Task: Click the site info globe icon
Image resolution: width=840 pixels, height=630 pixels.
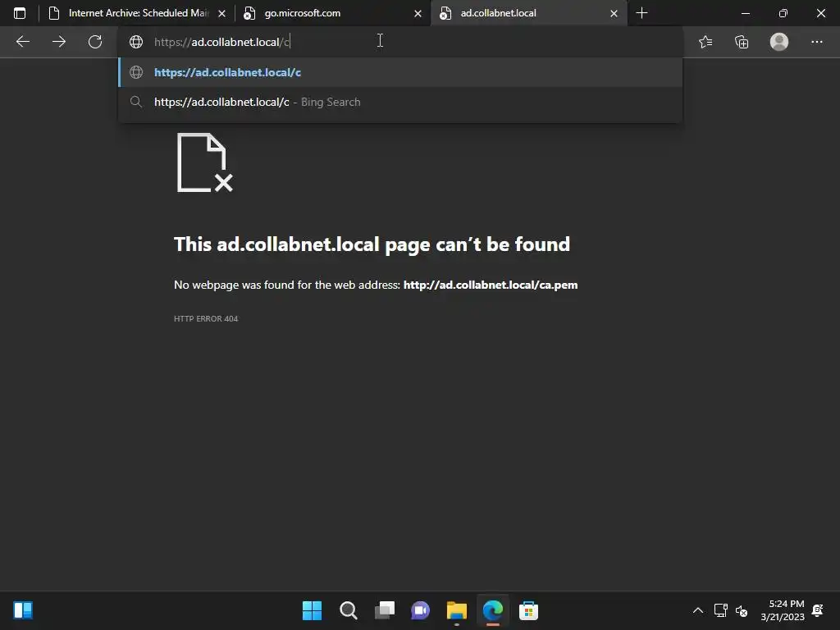Action: click(x=136, y=41)
